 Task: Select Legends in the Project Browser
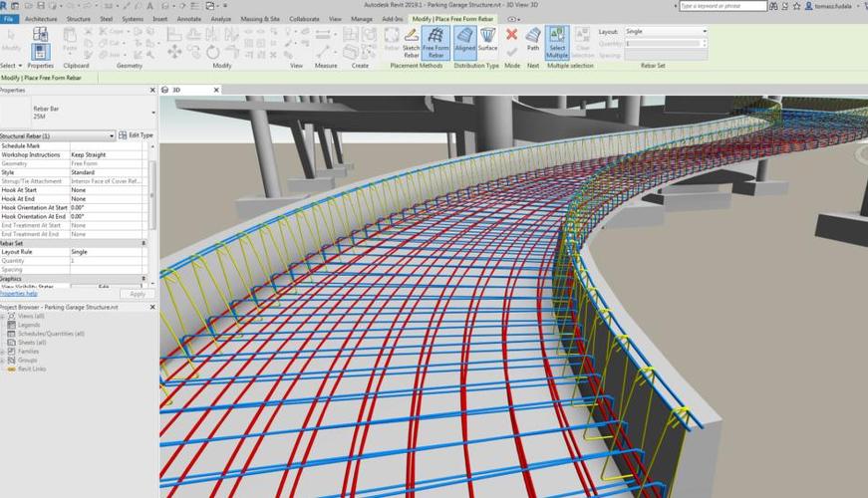click(x=29, y=325)
